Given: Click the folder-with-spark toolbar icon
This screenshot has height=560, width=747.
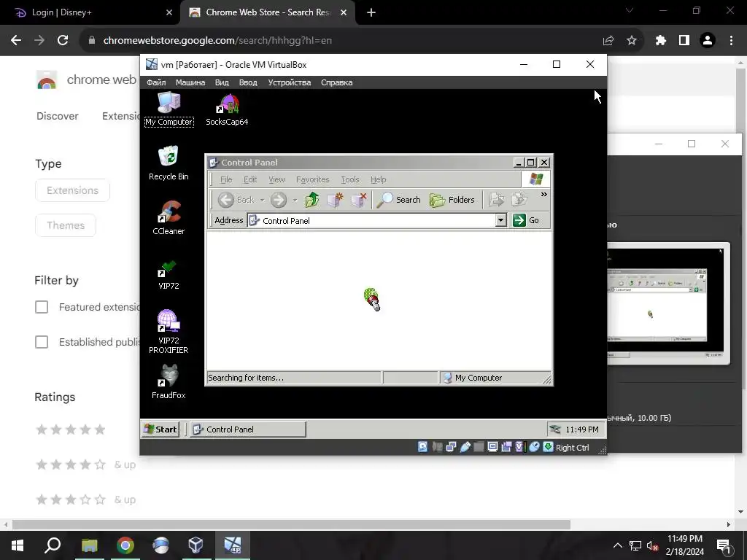Looking at the screenshot, I should pyautogui.click(x=336, y=200).
